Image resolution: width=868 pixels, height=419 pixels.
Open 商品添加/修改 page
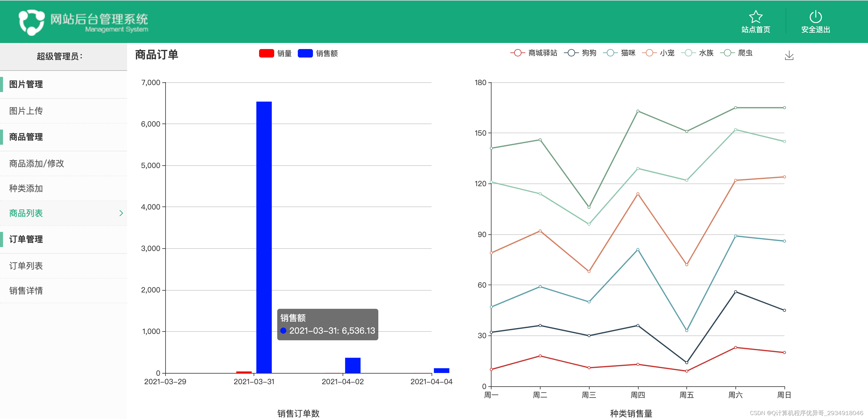[x=63, y=163]
